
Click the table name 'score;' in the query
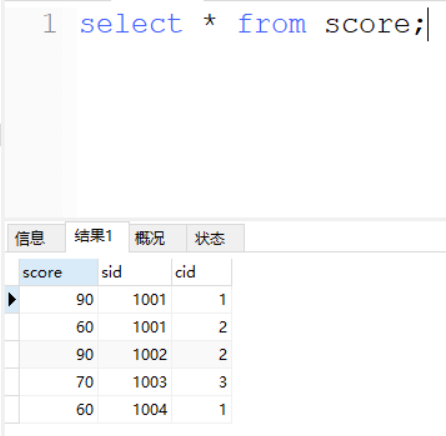[374, 25]
